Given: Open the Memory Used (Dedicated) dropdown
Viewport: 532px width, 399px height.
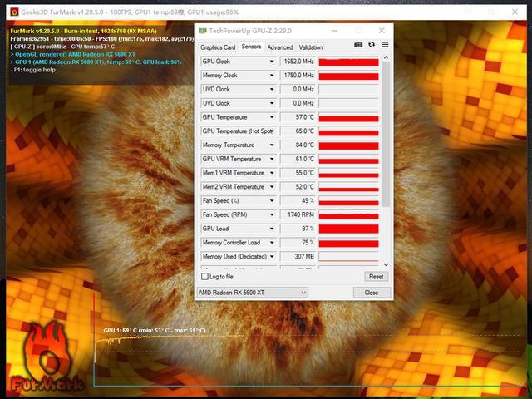Looking at the screenshot, I should (x=272, y=257).
